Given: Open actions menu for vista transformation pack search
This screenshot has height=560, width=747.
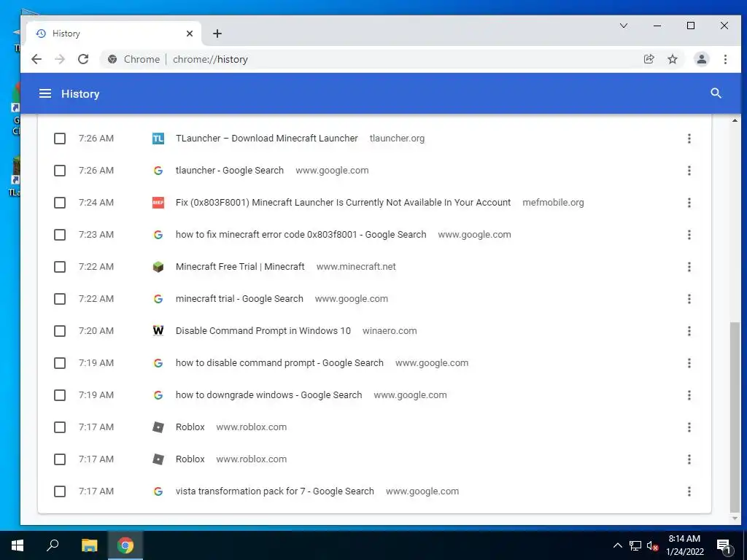Looking at the screenshot, I should [689, 491].
